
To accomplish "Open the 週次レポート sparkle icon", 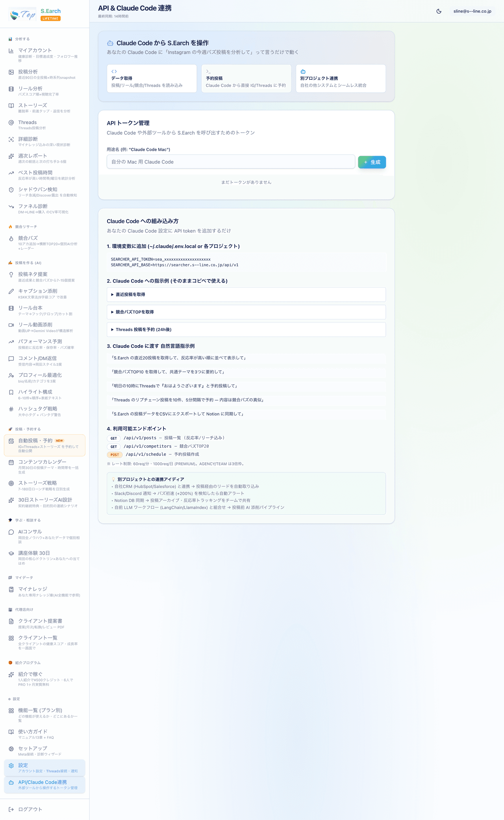I will click(11, 156).
